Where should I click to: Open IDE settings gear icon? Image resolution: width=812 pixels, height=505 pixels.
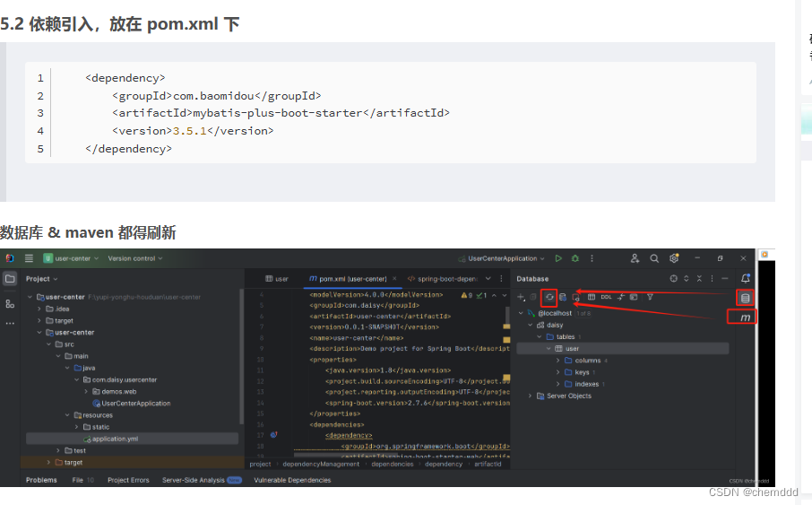point(674,258)
